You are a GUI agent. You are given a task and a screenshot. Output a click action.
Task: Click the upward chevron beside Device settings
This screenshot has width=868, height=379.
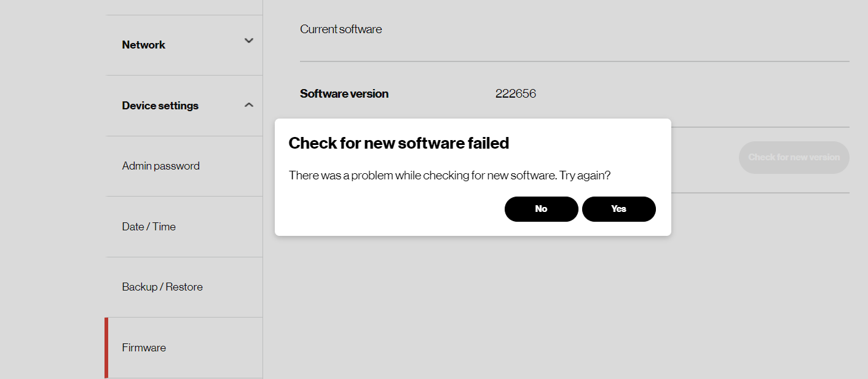(x=249, y=105)
